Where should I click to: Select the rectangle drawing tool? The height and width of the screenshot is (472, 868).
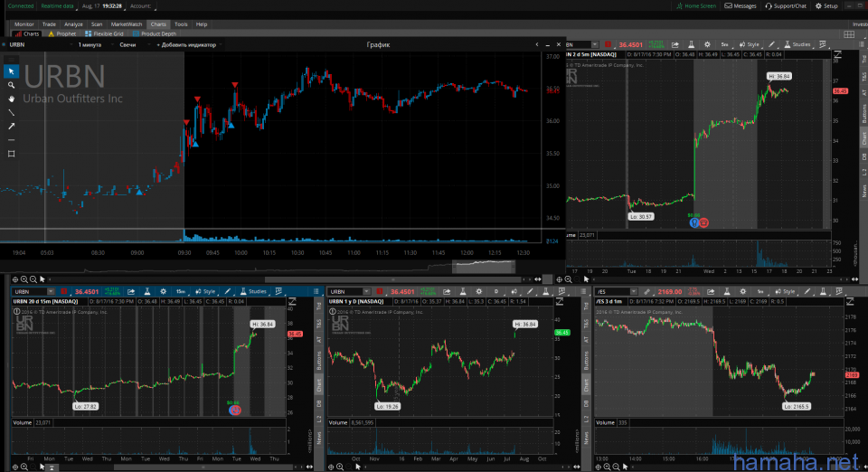[x=11, y=154]
